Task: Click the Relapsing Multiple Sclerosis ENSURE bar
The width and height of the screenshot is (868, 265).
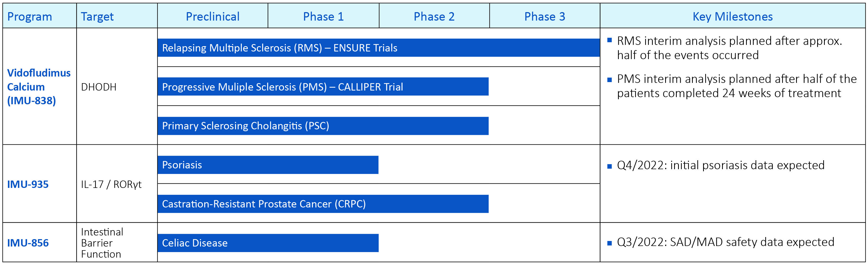Action: pos(378,48)
